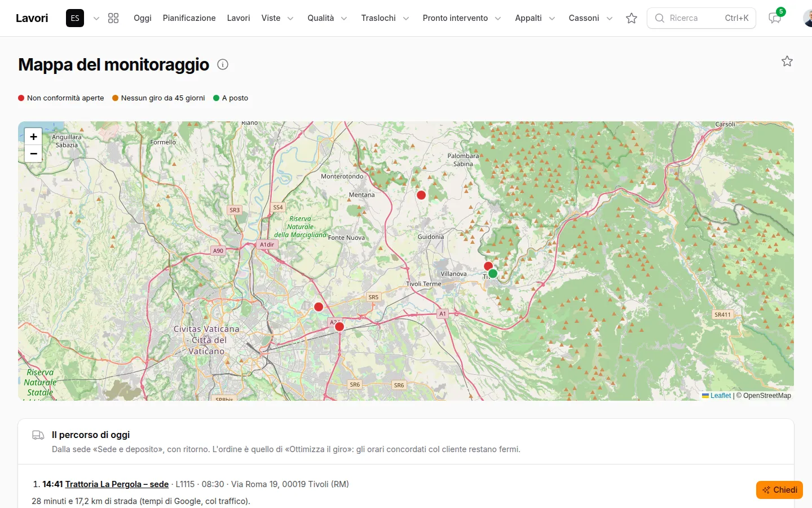Image resolution: width=812 pixels, height=508 pixels.
Task: Click the red Non conformità aperte legend dot
Action: 21,98
